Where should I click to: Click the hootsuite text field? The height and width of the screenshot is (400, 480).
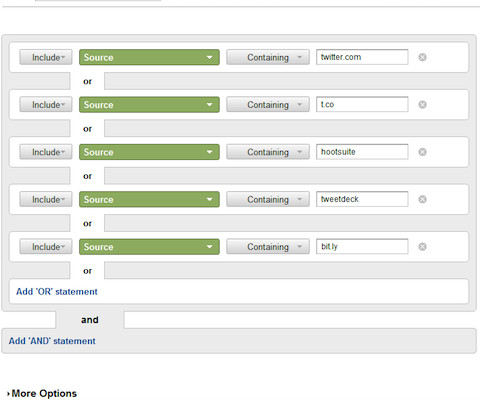tap(362, 152)
